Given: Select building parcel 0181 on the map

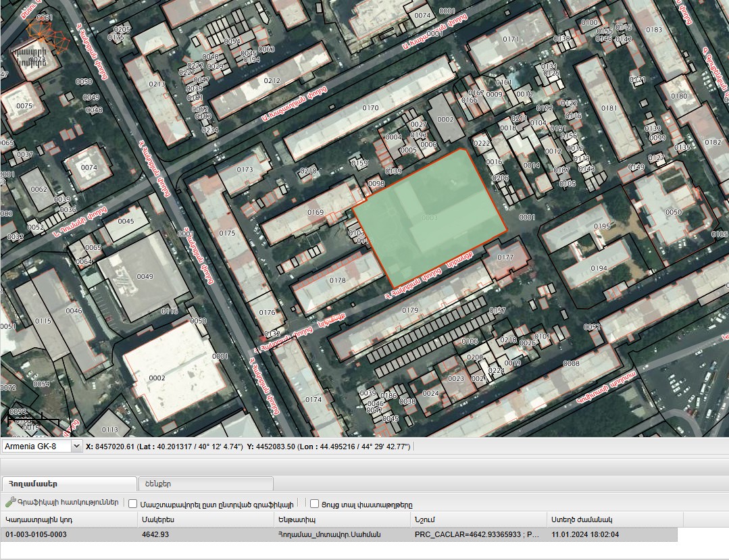Looking at the screenshot, I should 609,108.
